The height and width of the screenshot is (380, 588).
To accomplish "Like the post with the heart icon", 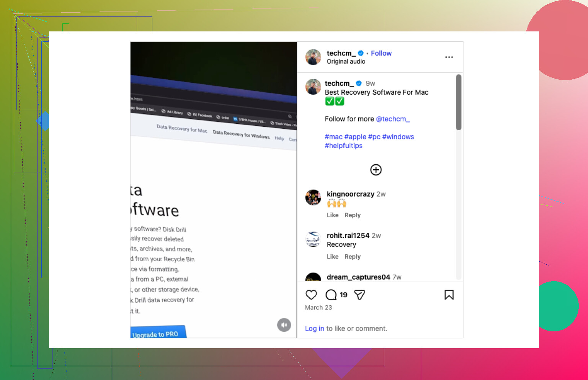I will click(x=311, y=295).
